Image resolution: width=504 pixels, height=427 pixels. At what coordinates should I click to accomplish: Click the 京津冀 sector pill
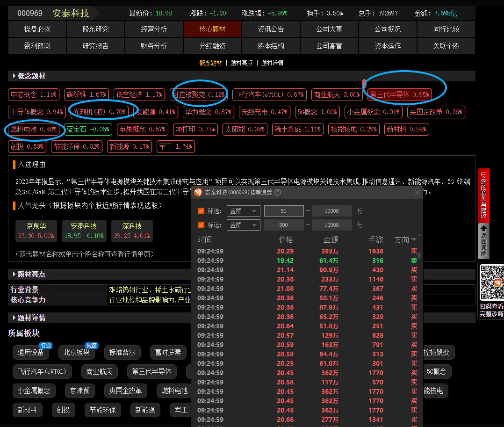79,391
